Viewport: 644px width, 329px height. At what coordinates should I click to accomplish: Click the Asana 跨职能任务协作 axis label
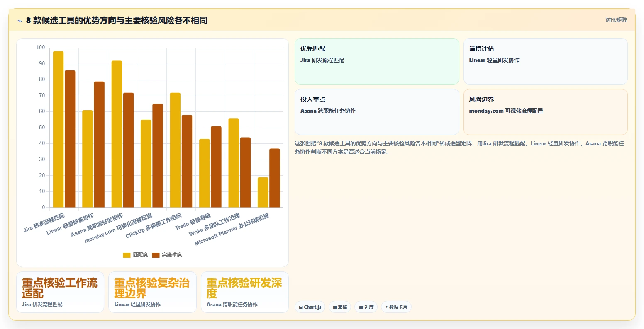(97, 225)
